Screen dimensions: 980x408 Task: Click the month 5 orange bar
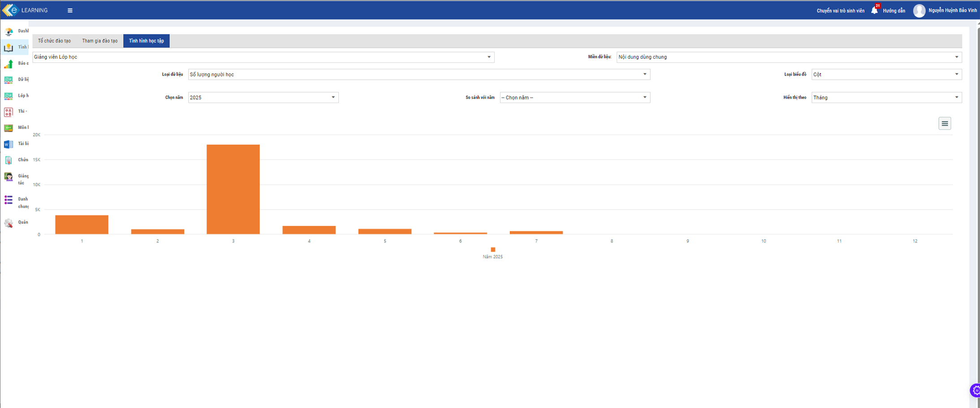click(385, 232)
